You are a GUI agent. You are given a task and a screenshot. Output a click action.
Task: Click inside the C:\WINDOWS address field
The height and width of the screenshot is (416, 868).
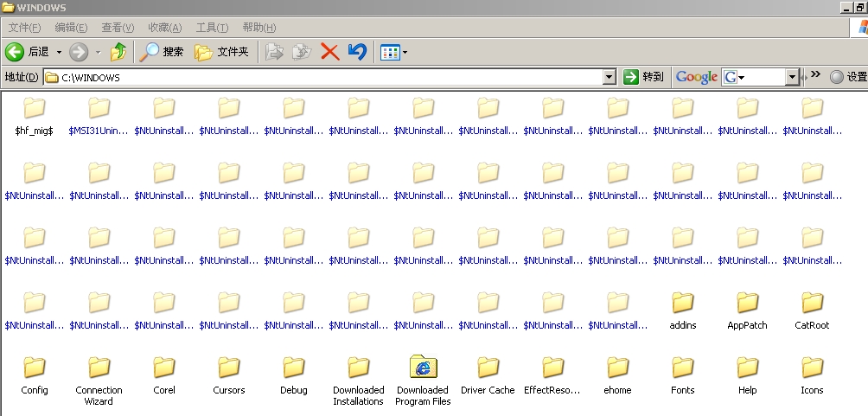pos(330,78)
